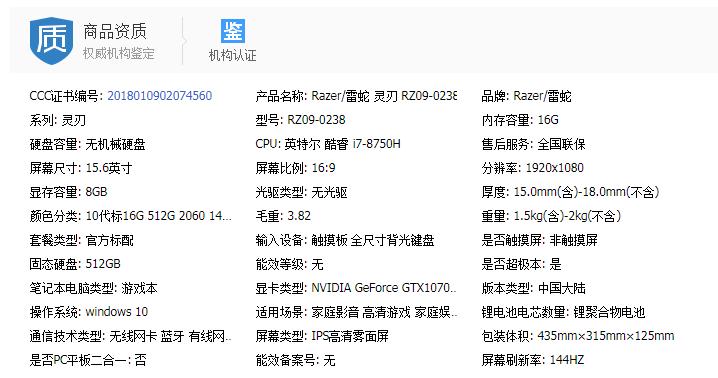Click the 输入设备: 触摸板 全尺寸背光键盘 entry
Image resolution: width=718 pixels, height=378 pixels.
click(x=345, y=240)
